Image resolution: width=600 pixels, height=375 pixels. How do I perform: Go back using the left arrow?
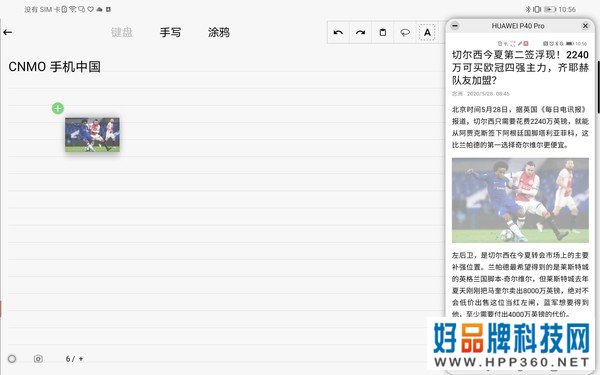[x=8, y=33]
